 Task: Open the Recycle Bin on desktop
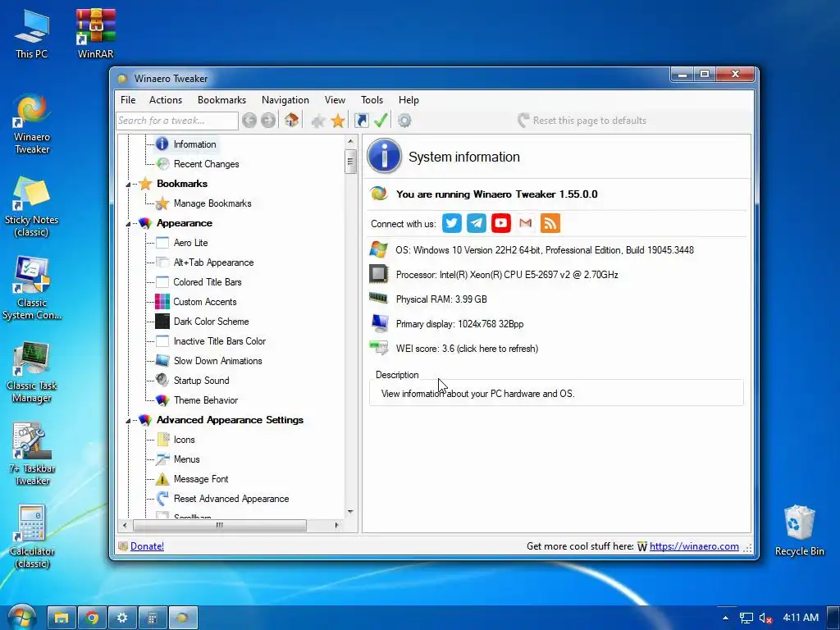pyautogui.click(x=799, y=531)
